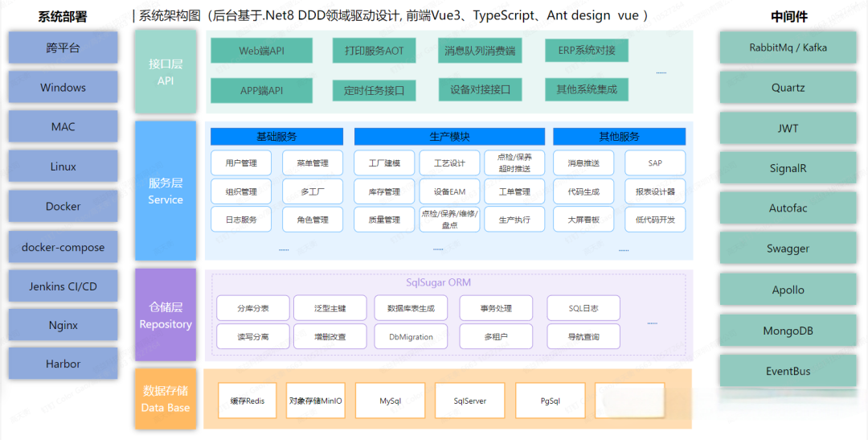Select the 低代码开发 box
Viewport: 868px width, 440px height.
[x=655, y=220]
